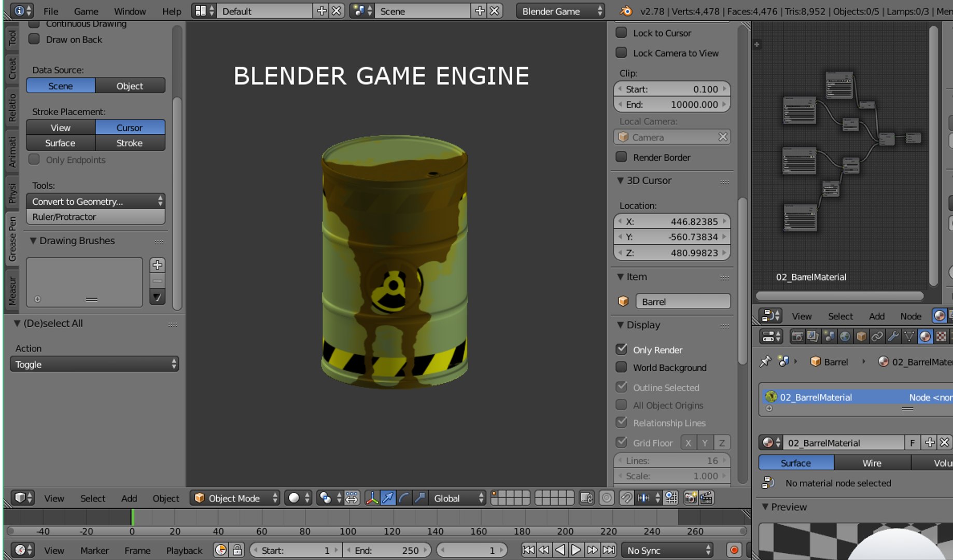Open the Convert to Geometry dropdown
953x560 pixels.
pos(96,201)
